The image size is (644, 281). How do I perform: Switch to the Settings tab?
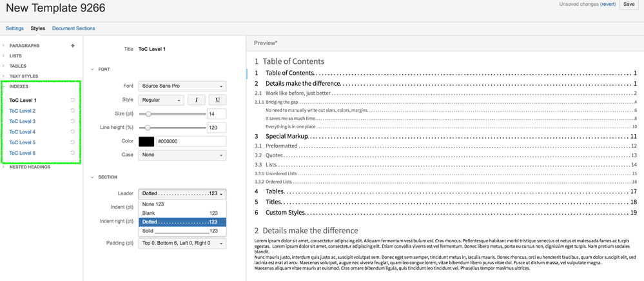click(14, 28)
